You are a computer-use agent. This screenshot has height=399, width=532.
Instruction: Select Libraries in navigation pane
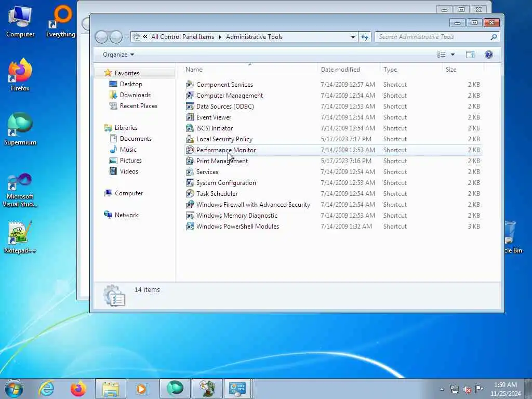[x=126, y=128]
